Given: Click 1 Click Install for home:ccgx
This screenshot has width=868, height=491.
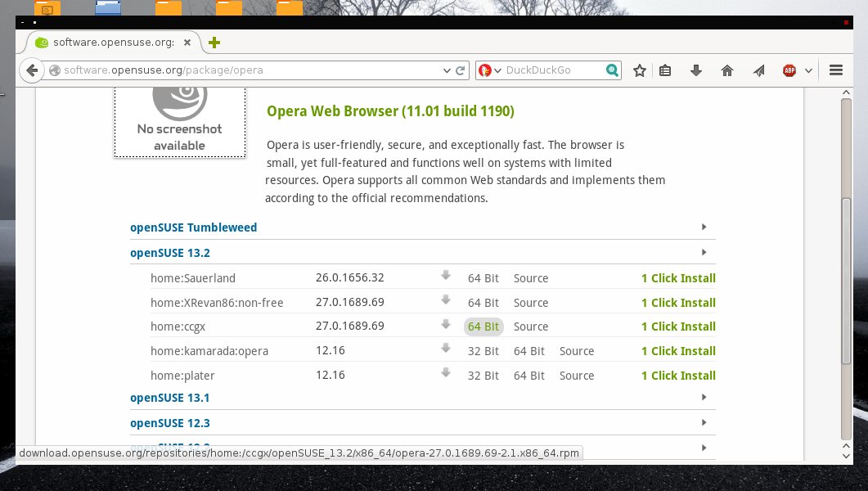Looking at the screenshot, I should [678, 327].
